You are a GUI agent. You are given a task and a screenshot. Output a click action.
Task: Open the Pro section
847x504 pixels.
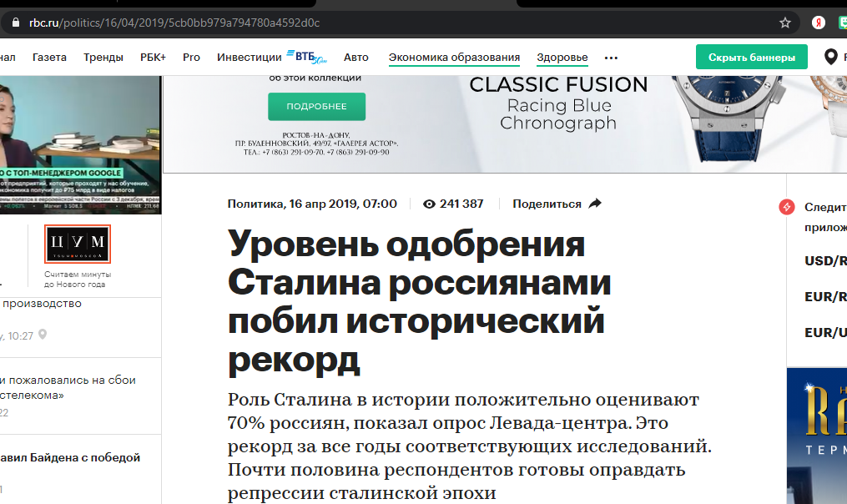pyautogui.click(x=191, y=58)
